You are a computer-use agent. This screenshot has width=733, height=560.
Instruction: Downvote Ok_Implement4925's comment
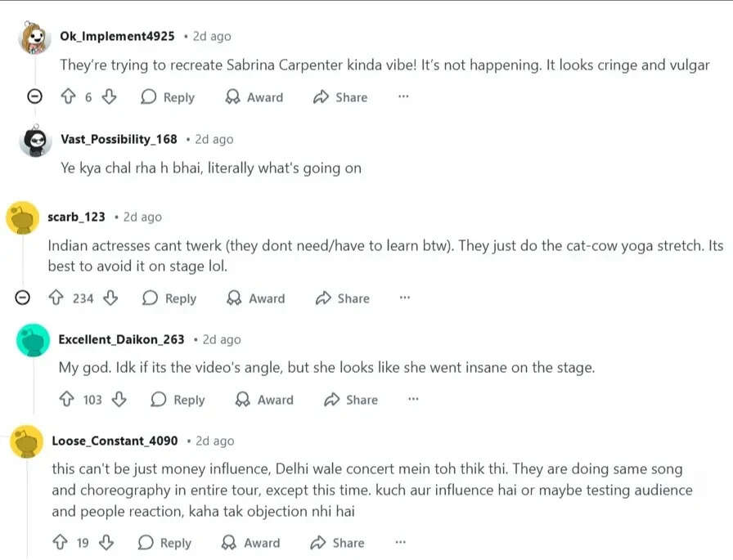point(109,97)
